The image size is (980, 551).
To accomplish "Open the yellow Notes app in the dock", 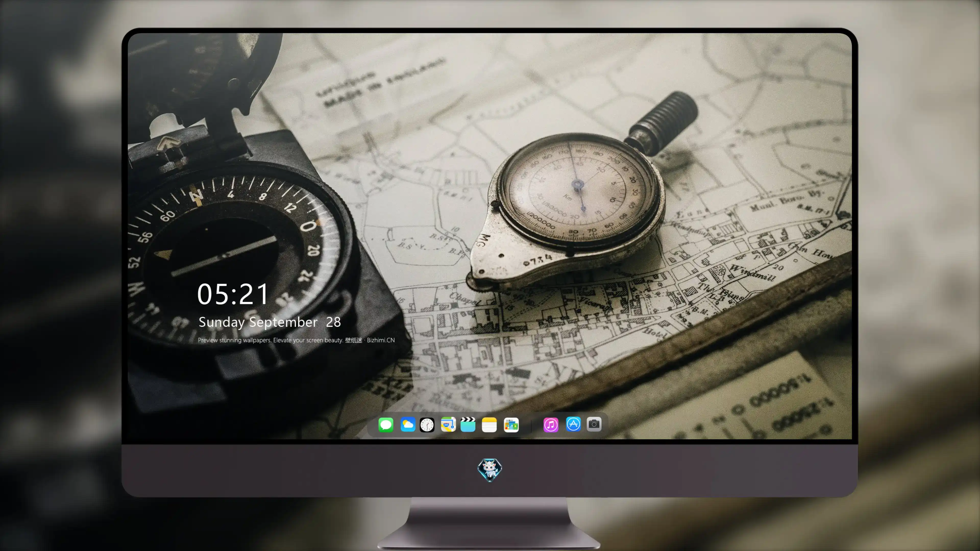I will tap(489, 424).
